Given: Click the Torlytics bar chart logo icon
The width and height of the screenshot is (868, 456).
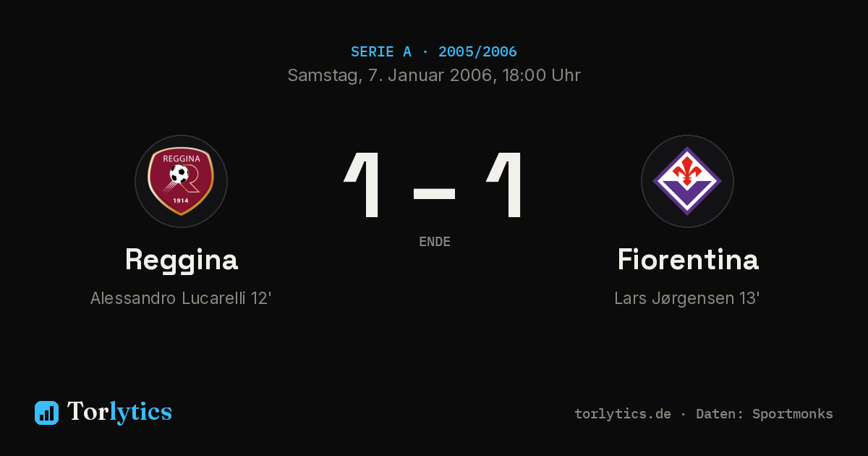Looking at the screenshot, I should (46, 413).
